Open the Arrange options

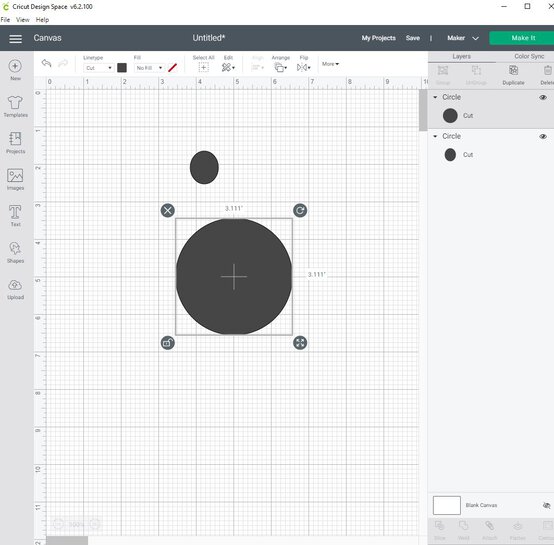pos(281,67)
